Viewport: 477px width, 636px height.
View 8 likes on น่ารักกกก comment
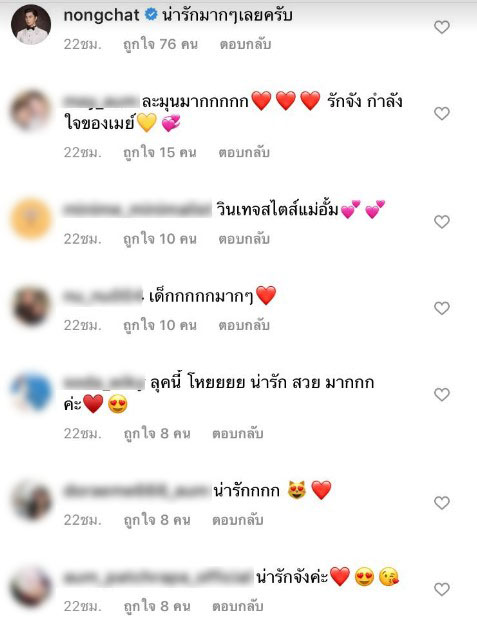coord(157,520)
